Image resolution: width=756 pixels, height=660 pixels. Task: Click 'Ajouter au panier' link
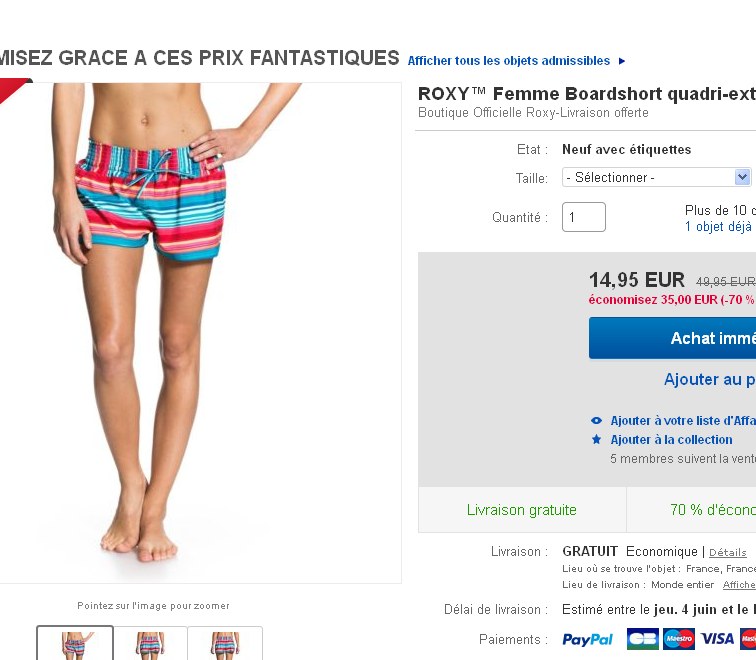pyautogui.click(x=709, y=380)
